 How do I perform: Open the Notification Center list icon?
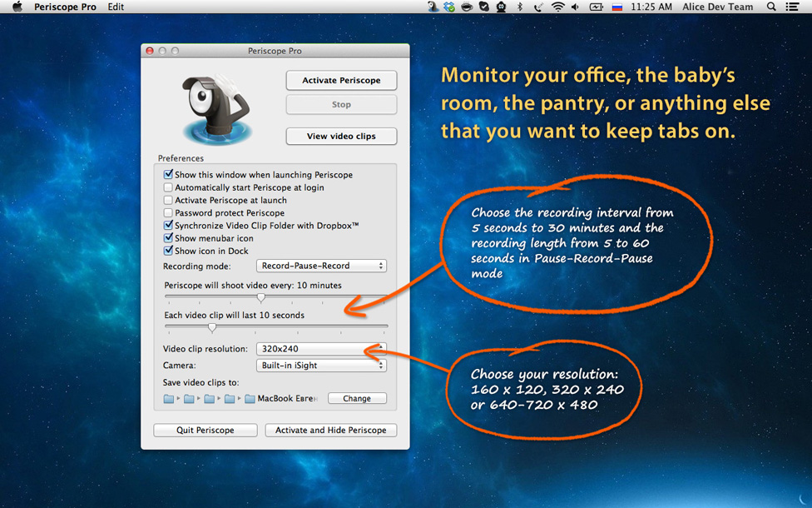pos(792,7)
